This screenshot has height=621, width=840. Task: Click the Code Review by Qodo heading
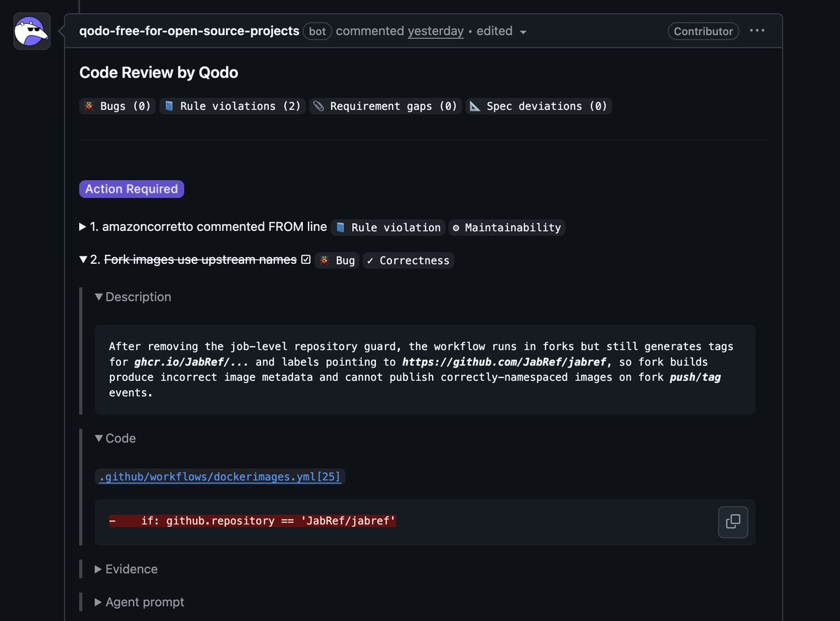point(158,72)
